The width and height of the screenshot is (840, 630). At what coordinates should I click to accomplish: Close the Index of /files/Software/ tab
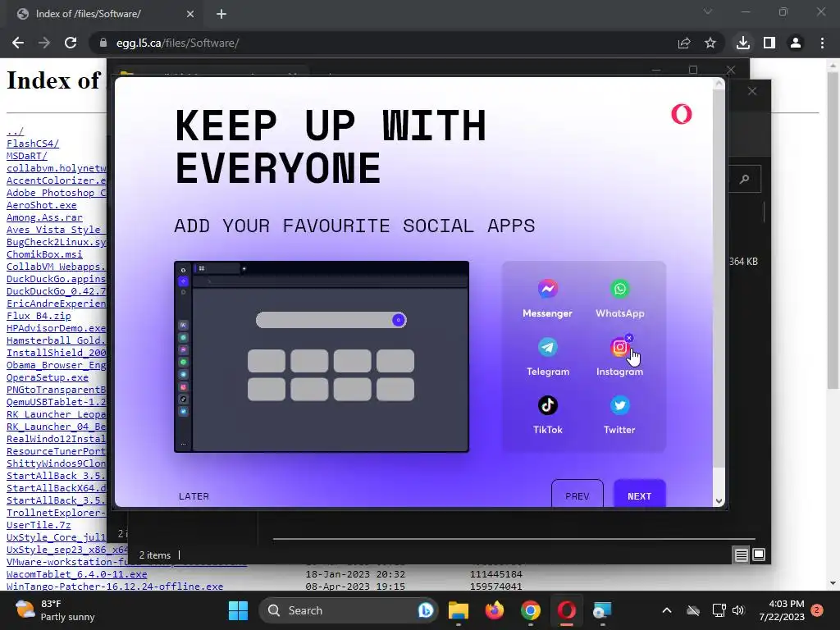coord(190,14)
